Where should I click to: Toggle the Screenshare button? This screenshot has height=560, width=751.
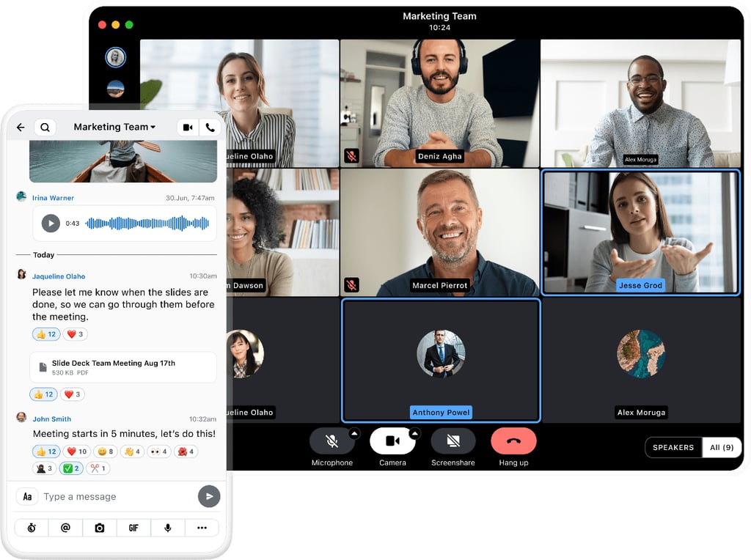tap(453, 441)
